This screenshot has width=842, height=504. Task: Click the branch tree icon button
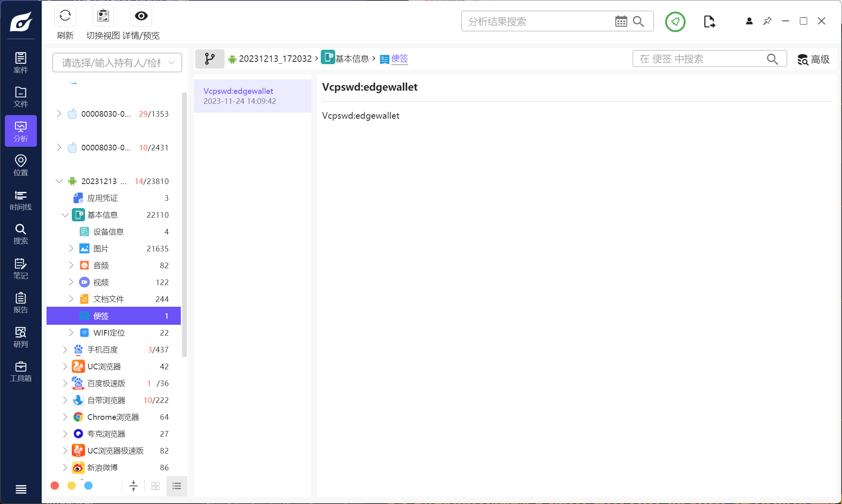210,59
